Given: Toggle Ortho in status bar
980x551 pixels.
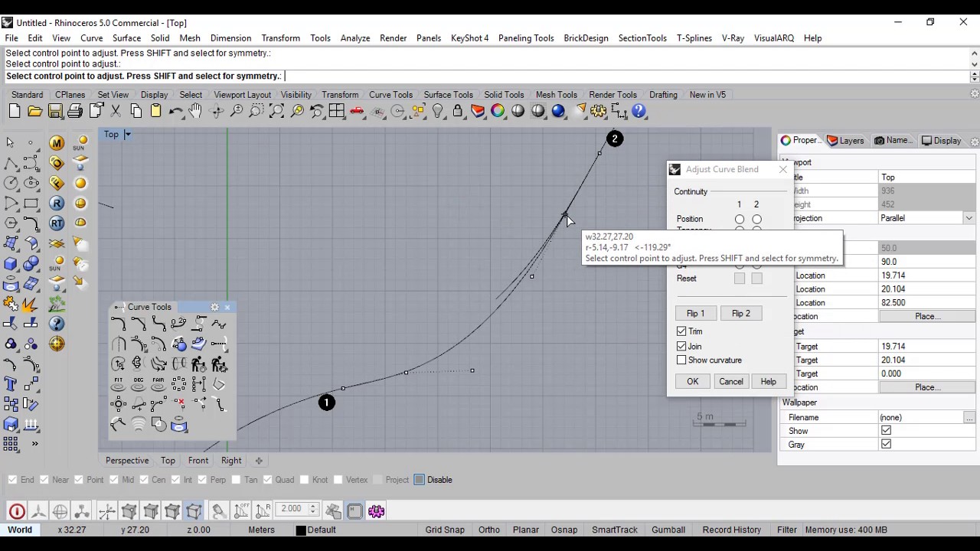Looking at the screenshot, I should 488,530.
